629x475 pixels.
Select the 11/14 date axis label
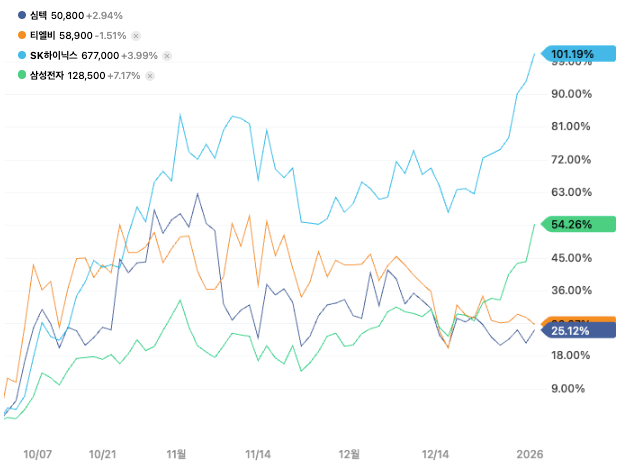[259, 453]
